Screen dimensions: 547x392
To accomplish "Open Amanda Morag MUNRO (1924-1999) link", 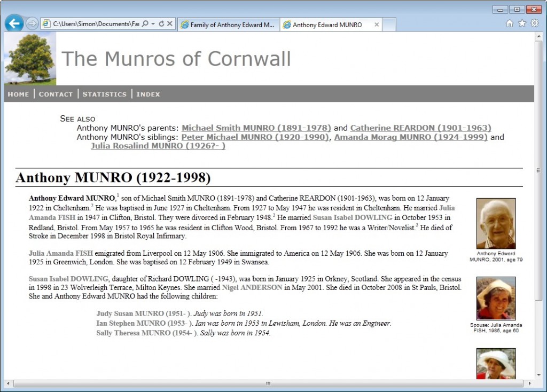I will [411, 137].
